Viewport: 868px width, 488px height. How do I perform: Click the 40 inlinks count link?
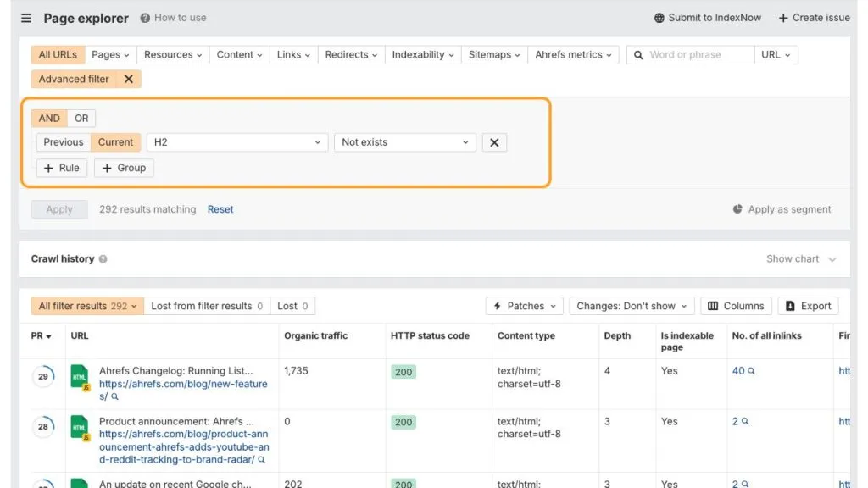pos(738,371)
